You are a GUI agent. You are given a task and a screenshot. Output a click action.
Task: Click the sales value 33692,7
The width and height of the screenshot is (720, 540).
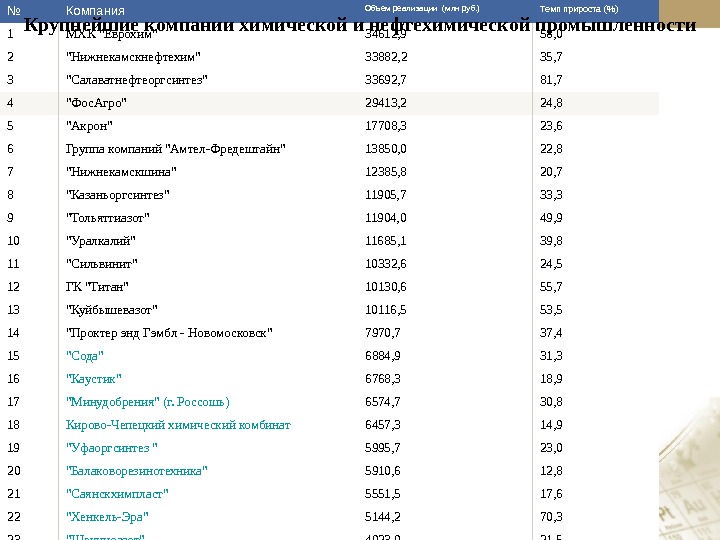(385, 80)
